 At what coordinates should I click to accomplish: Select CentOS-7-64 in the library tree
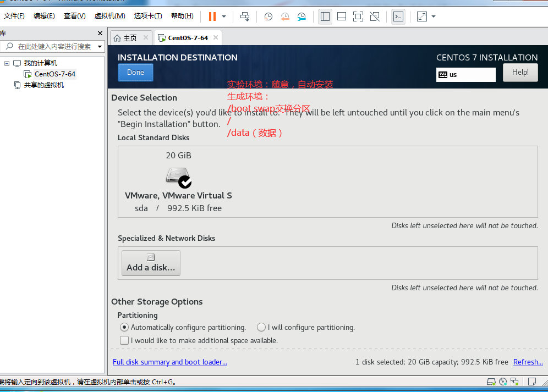tap(54, 74)
